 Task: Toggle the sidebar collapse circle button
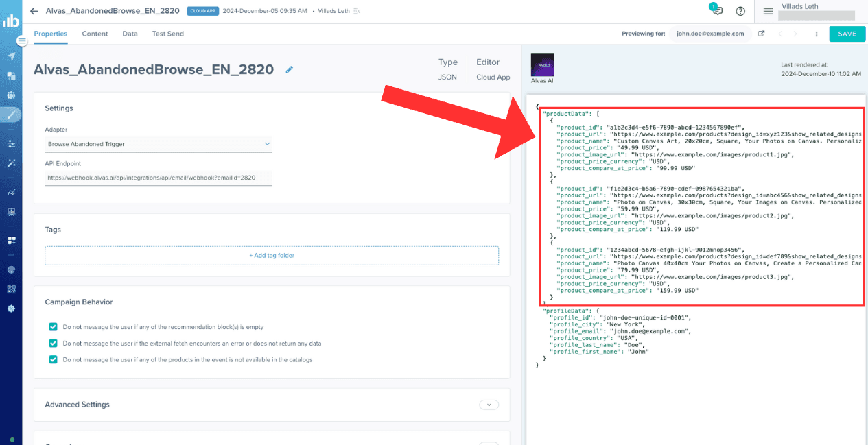(22, 41)
